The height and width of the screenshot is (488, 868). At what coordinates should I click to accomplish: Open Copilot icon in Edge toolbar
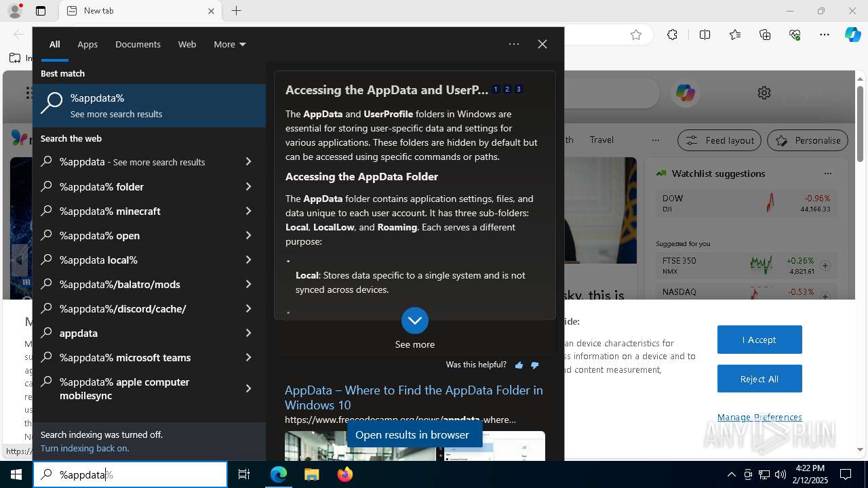tap(852, 35)
